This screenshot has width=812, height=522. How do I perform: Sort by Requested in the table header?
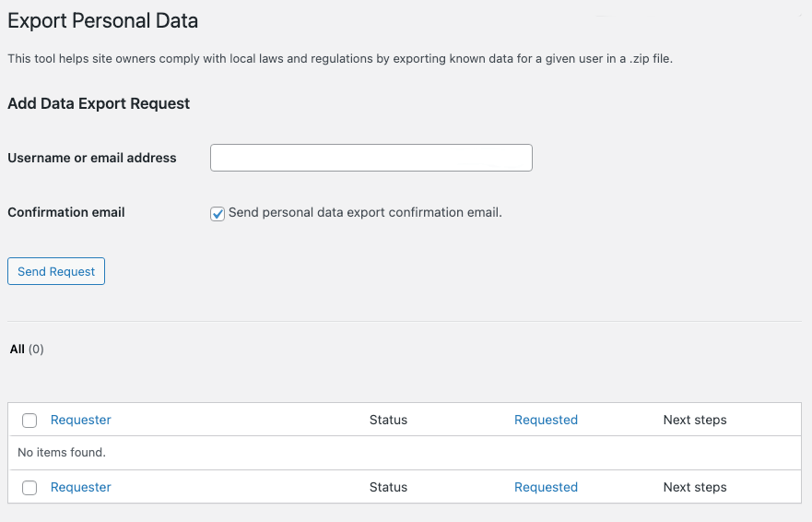[x=546, y=420]
